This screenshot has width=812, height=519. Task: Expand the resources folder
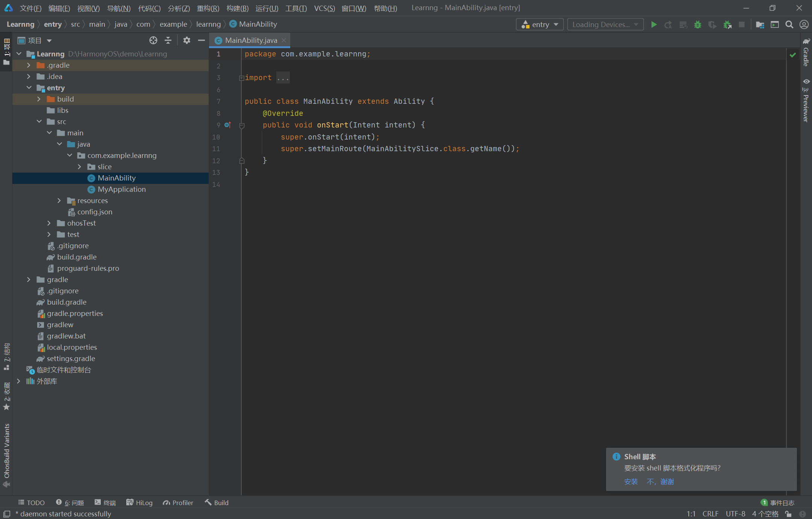click(59, 200)
